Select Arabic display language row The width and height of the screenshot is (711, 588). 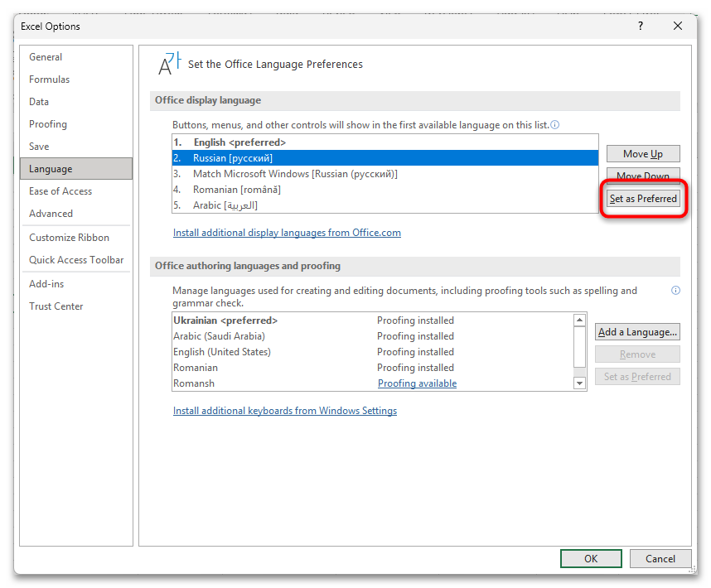385,205
